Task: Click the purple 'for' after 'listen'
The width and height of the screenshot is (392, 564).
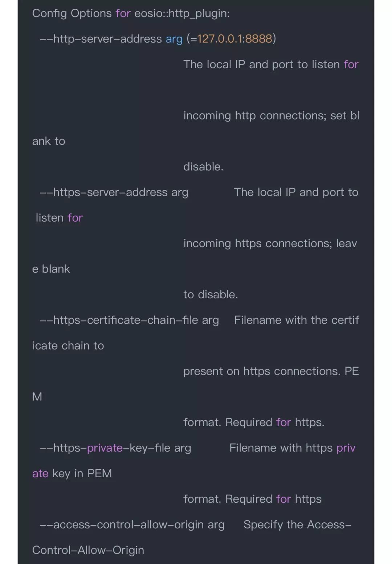Action: coord(75,218)
